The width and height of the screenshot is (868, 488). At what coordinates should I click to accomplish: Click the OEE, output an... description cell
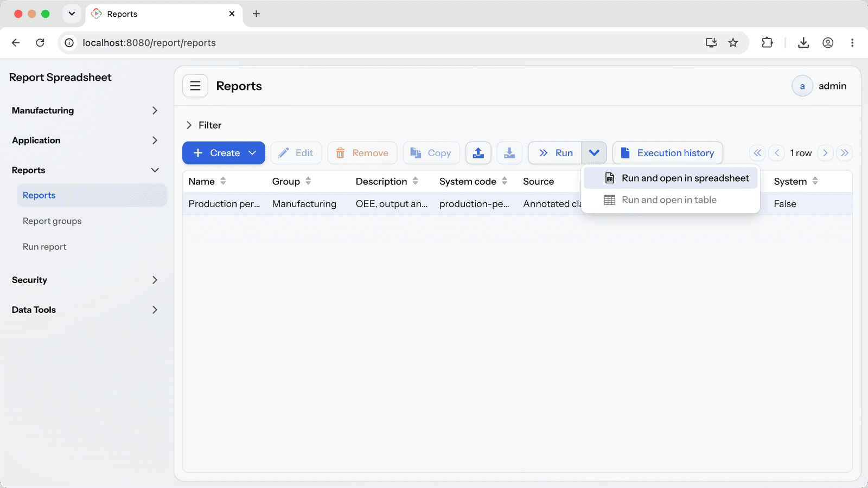[x=392, y=204]
